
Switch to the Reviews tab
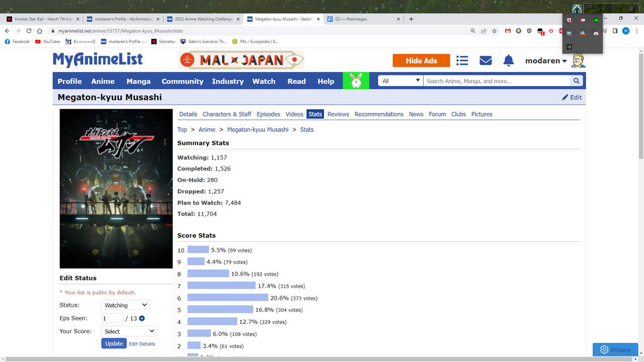(338, 114)
